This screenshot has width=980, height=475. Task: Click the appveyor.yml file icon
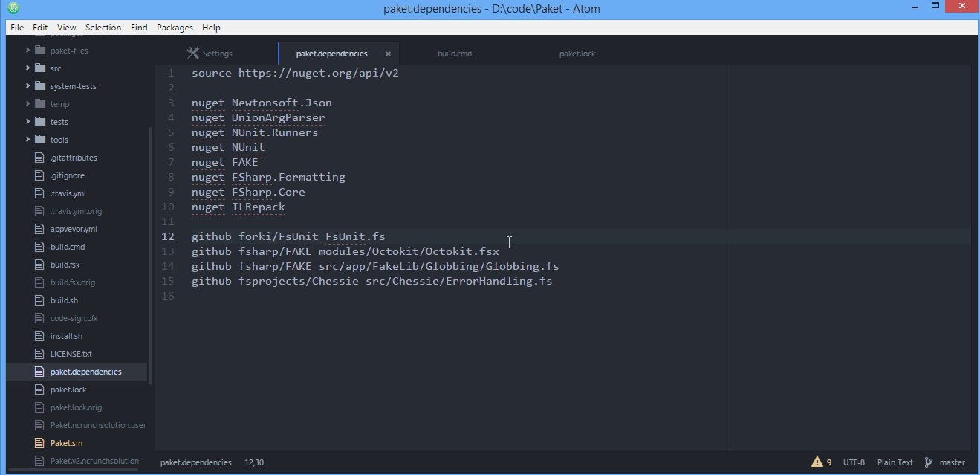click(40, 229)
